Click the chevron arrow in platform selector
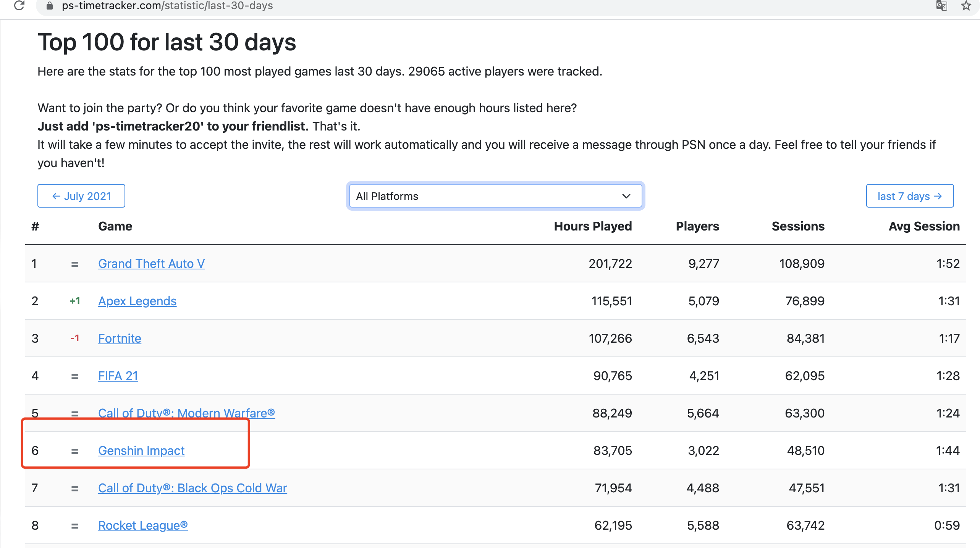The width and height of the screenshot is (980, 548). pos(626,196)
